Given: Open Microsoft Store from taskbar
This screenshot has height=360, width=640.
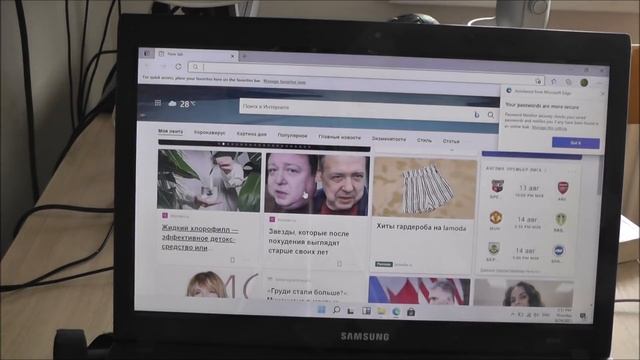Looking at the screenshot, I should (411, 313).
